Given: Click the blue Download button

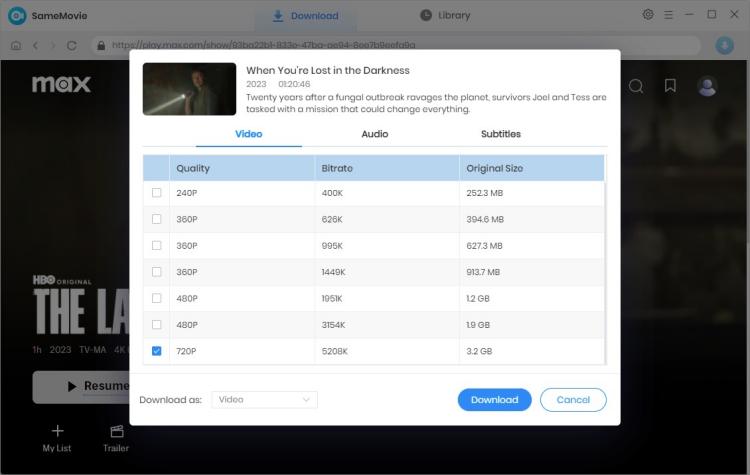Looking at the screenshot, I should pyautogui.click(x=495, y=399).
